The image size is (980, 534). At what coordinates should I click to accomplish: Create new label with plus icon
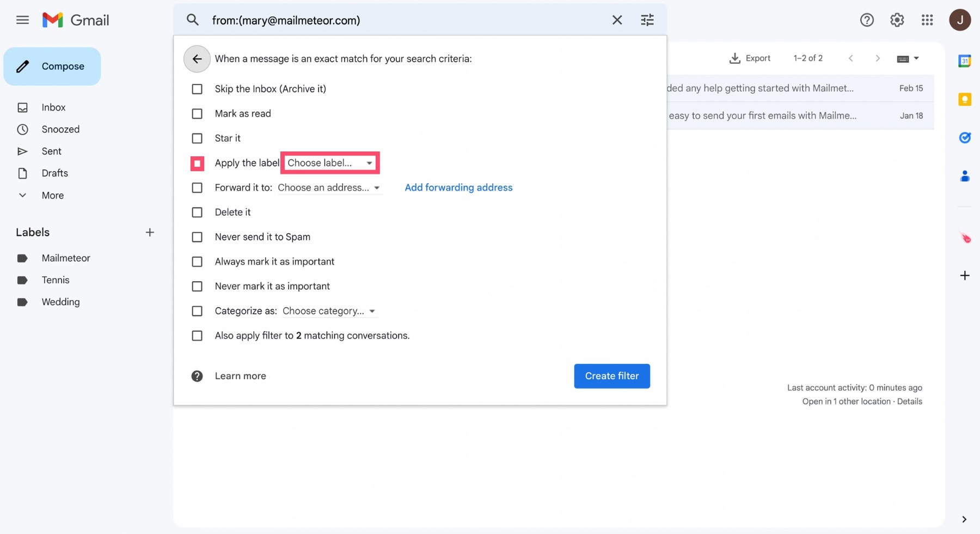click(150, 233)
